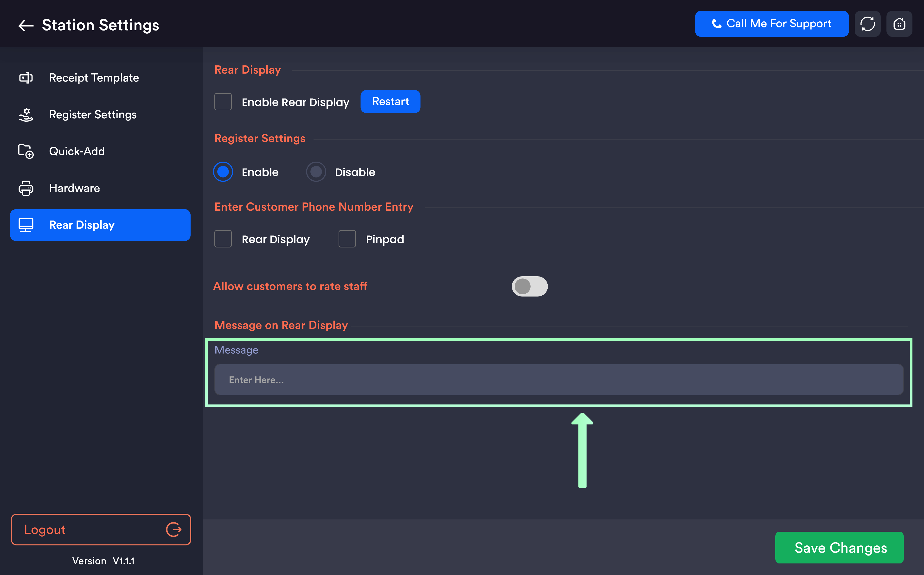This screenshot has width=924, height=575.
Task: Click the Hardware printer icon
Action: (x=26, y=188)
